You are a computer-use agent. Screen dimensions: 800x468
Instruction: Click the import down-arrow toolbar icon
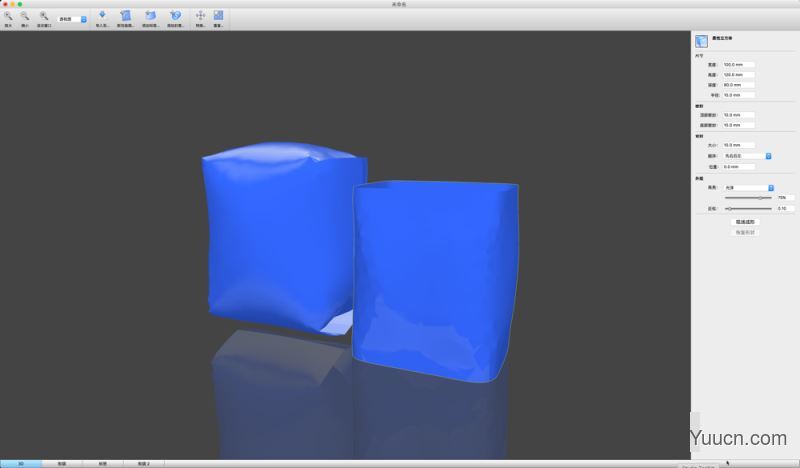[102, 15]
